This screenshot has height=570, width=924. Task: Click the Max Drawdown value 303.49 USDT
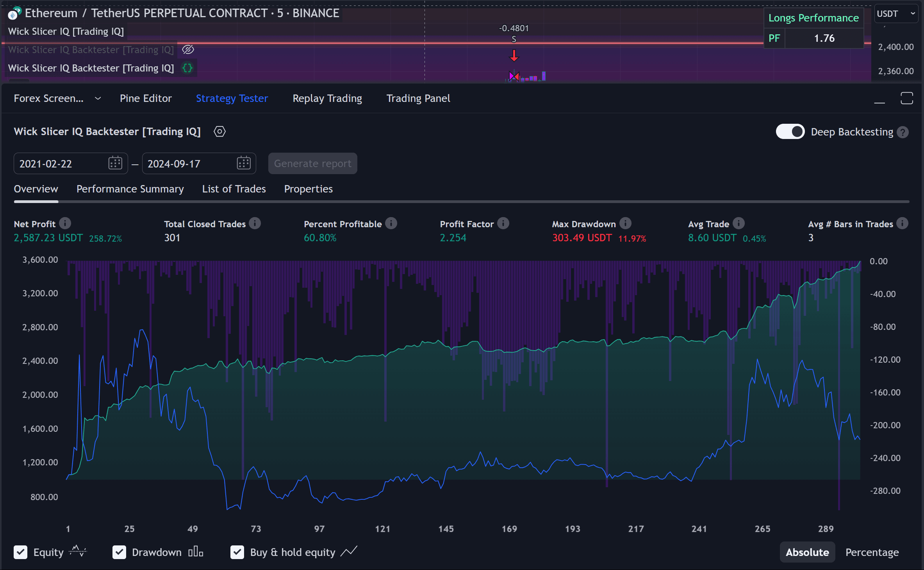click(582, 238)
